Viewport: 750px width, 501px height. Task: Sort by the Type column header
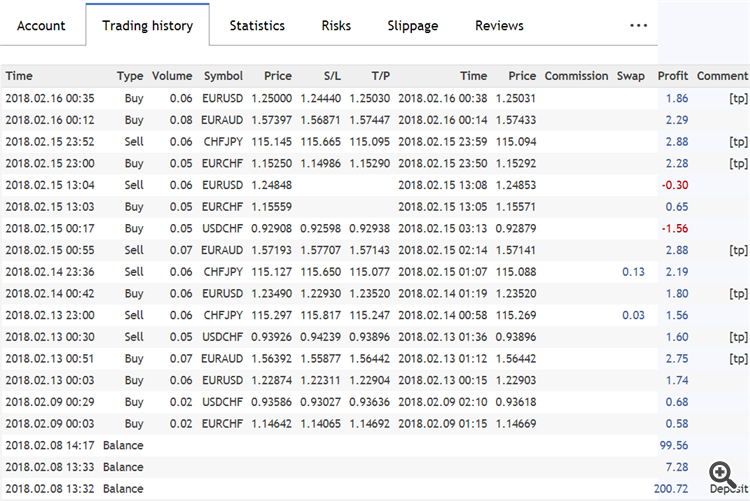[130, 76]
